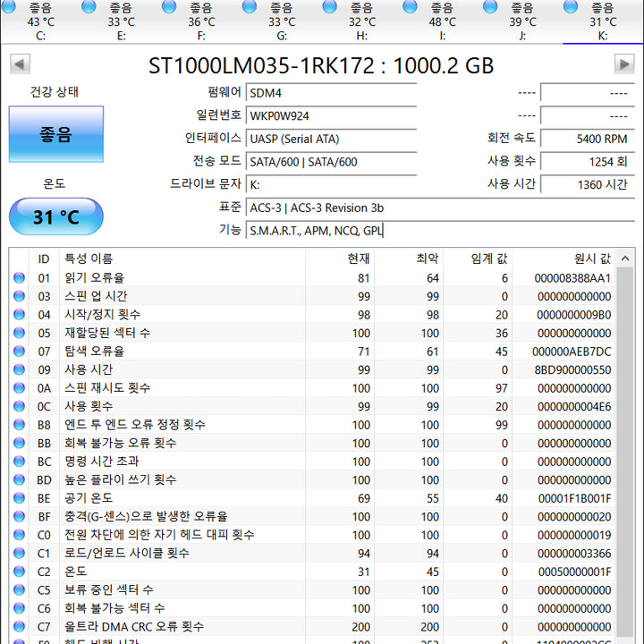Click the transfer mode field SATA/600
The width and height of the screenshot is (644, 644).
pos(331,162)
